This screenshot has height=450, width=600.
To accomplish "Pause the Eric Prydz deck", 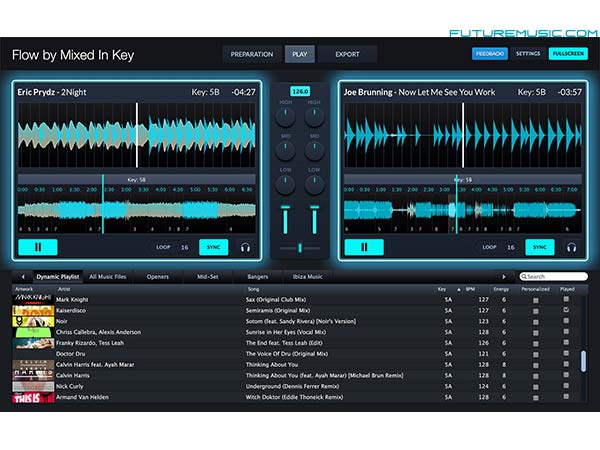I will tap(38, 247).
